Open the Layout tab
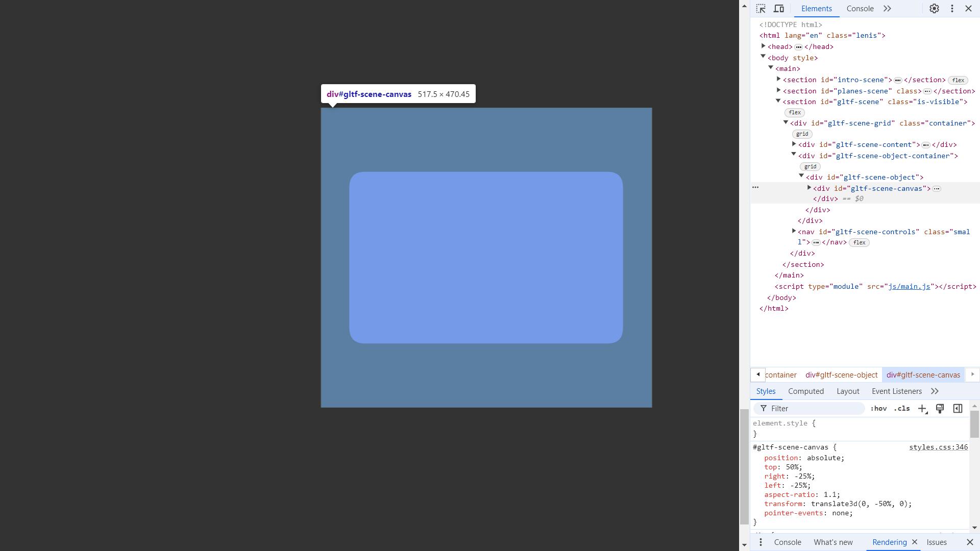 click(848, 391)
